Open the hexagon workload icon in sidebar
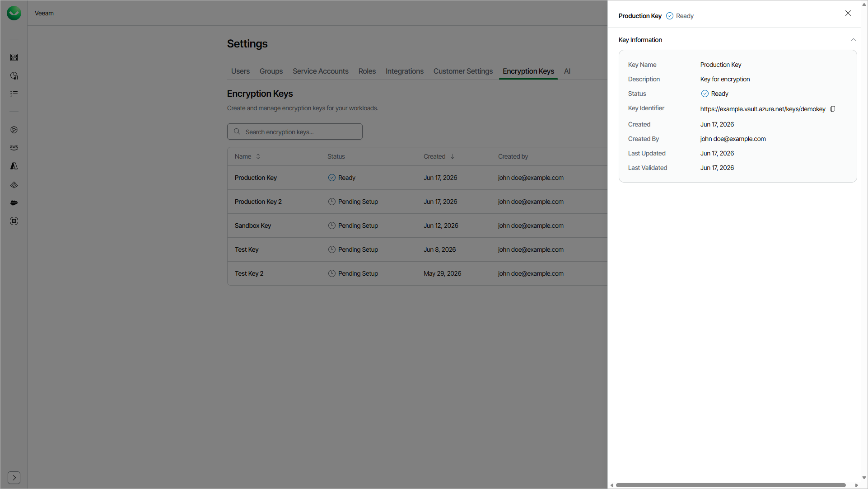This screenshot has width=868, height=489. click(14, 130)
